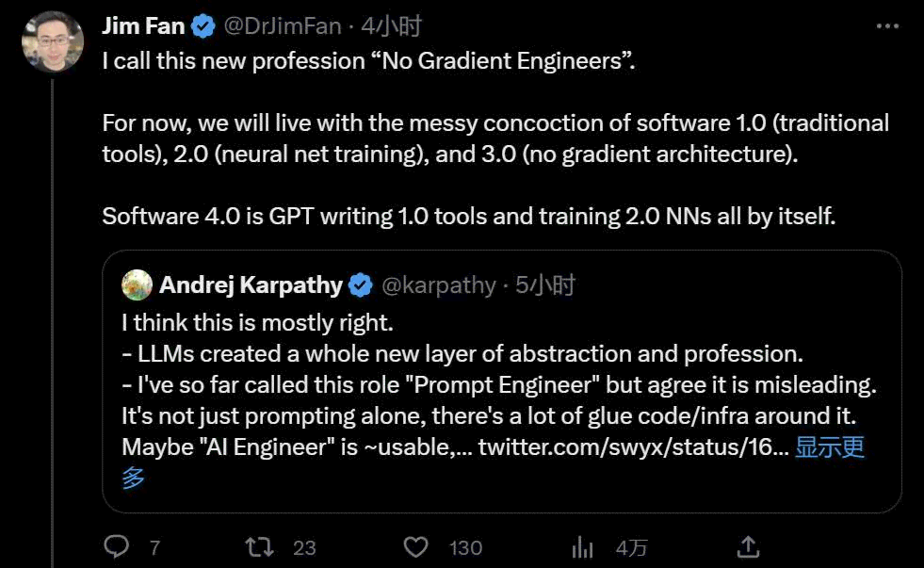Open the Jim Fan display name

[x=144, y=26]
